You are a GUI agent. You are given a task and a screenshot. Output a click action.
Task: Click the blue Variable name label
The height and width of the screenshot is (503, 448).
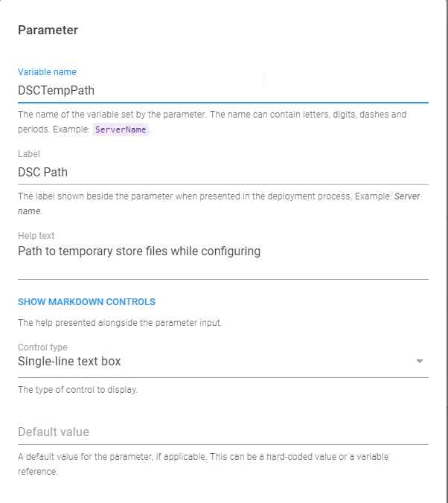pyautogui.click(x=47, y=72)
